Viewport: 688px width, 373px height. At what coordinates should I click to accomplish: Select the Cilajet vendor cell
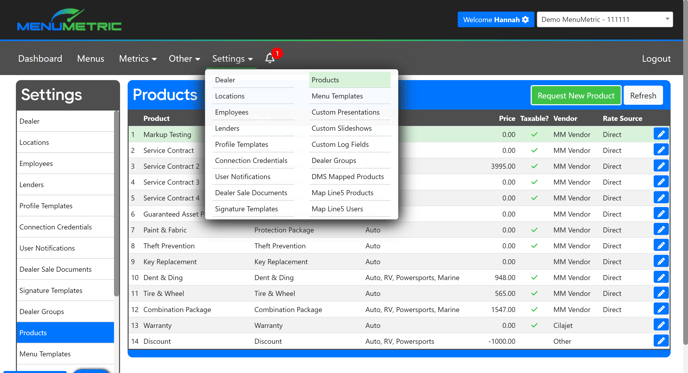[x=563, y=325]
